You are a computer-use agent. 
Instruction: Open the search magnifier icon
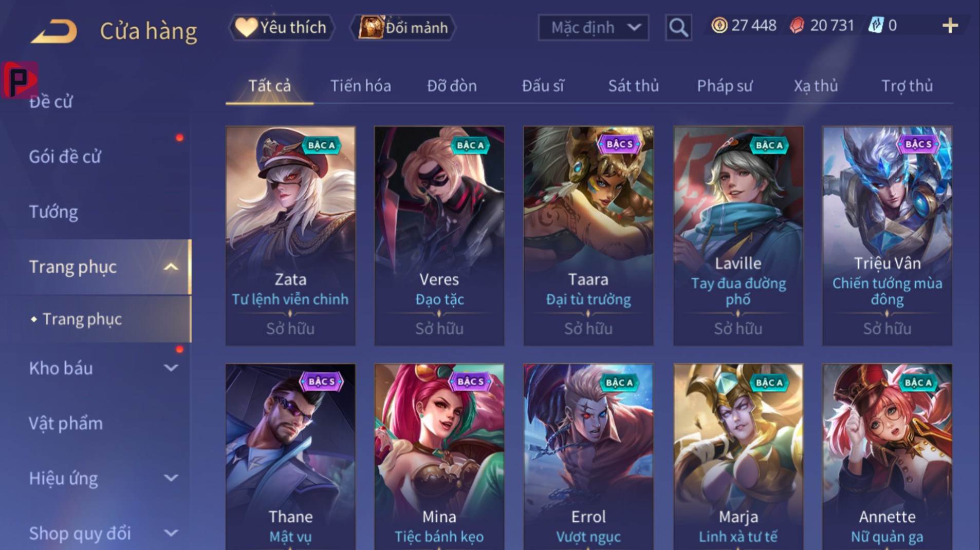click(x=678, y=27)
